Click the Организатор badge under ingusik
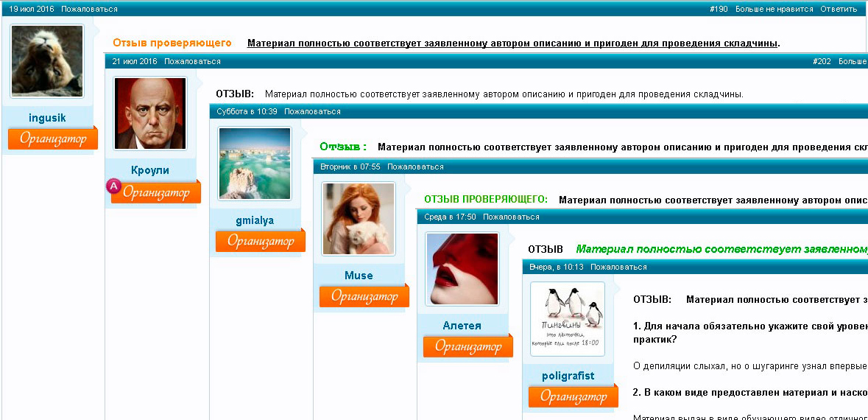 coord(52,139)
